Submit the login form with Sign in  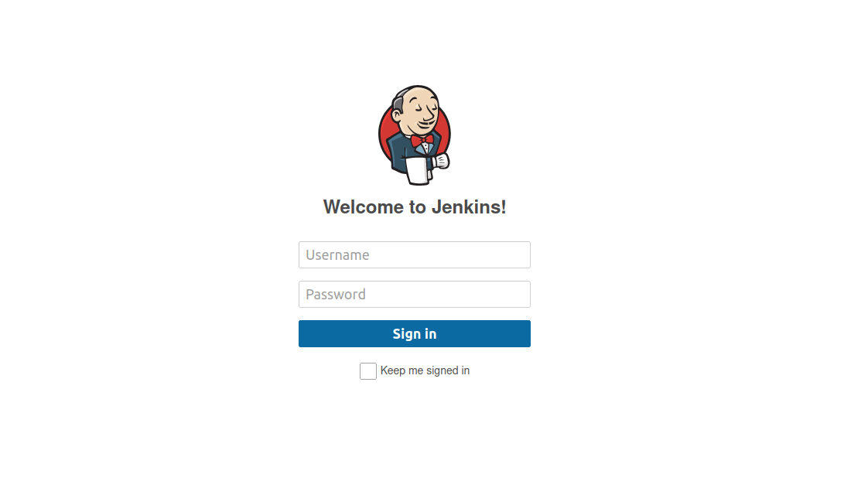tap(415, 333)
